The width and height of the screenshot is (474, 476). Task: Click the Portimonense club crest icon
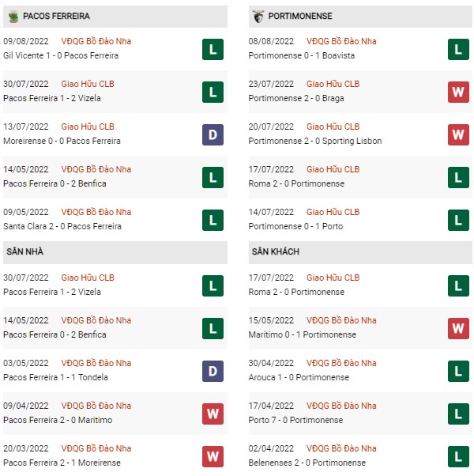click(x=258, y=17)
